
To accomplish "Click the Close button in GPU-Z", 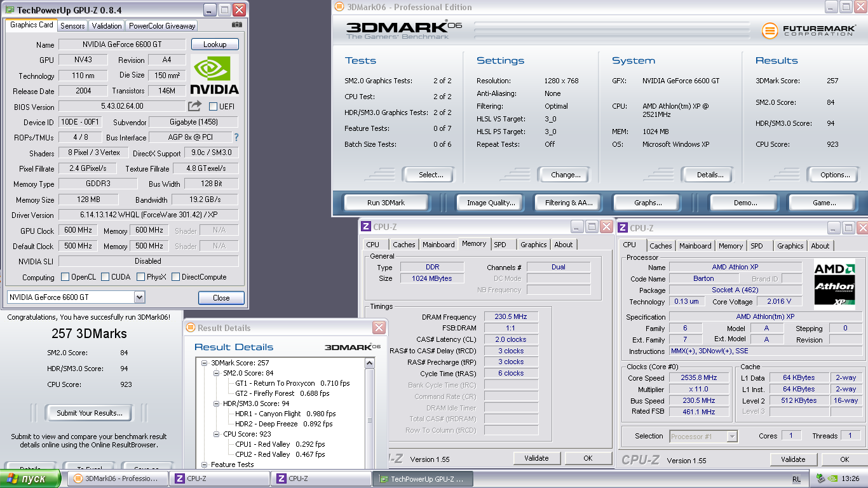I will click(x=221, y=298).
